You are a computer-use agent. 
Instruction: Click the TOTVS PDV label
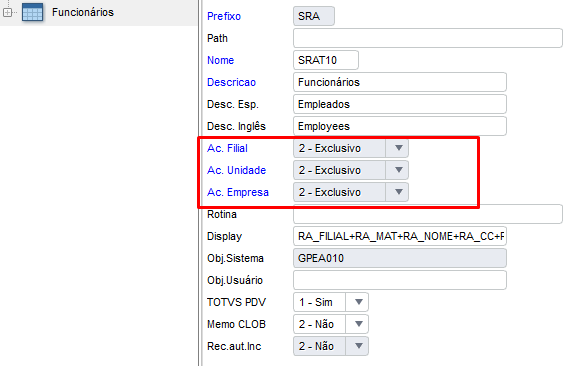pos(236,302)
